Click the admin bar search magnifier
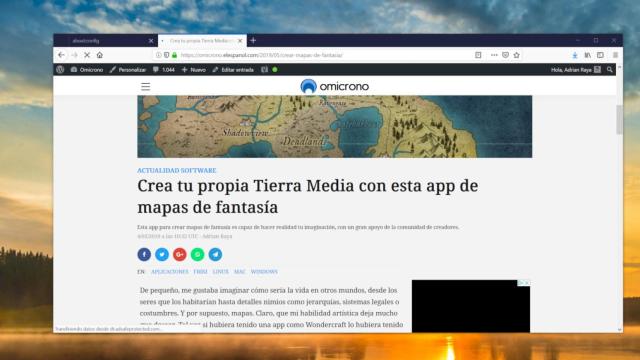 610,70
